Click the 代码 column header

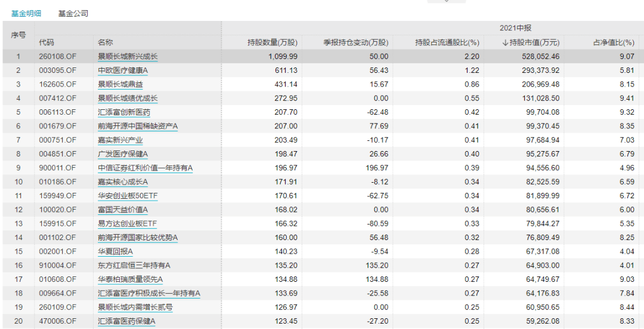(47, 42)
